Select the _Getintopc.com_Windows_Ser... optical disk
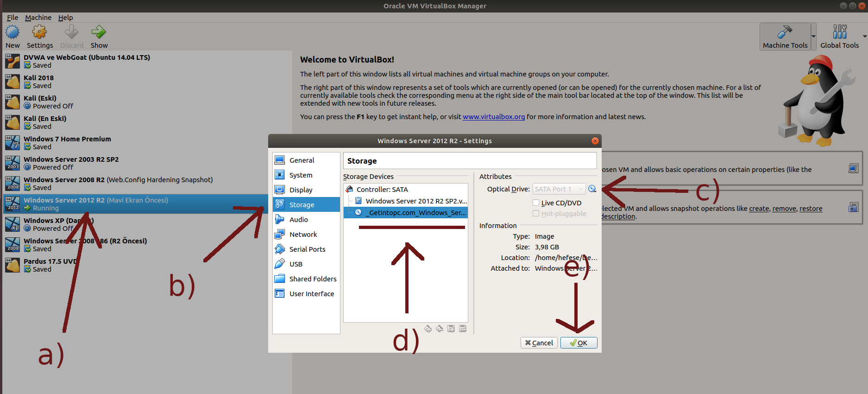Image resolution: width=868 pixels, height=394 pixels. point(406,212)
